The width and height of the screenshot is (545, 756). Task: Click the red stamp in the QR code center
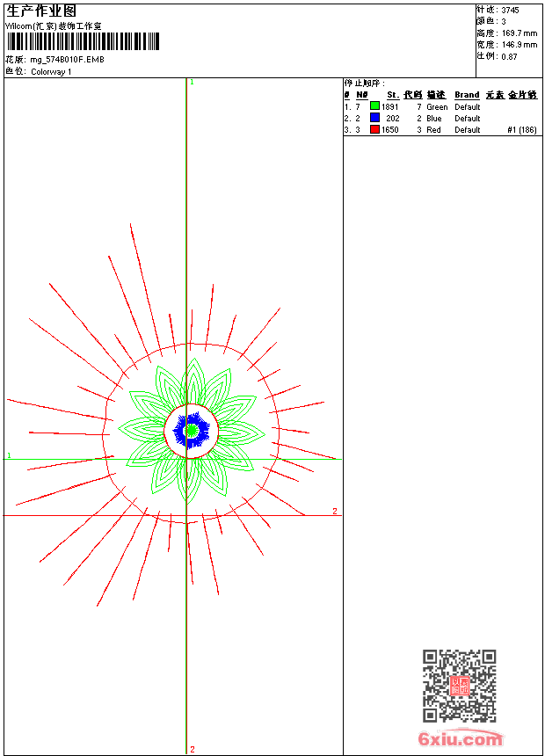click(x=459, y=687)
